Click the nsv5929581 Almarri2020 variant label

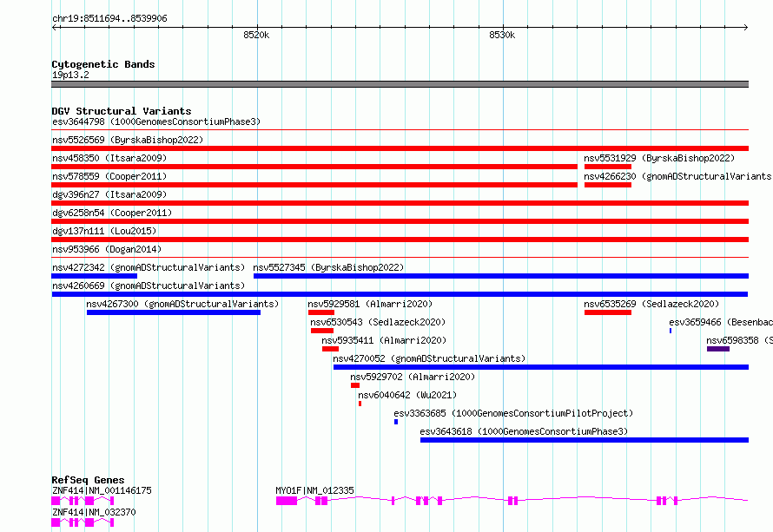pyautogui.click(x=370, y=304)
